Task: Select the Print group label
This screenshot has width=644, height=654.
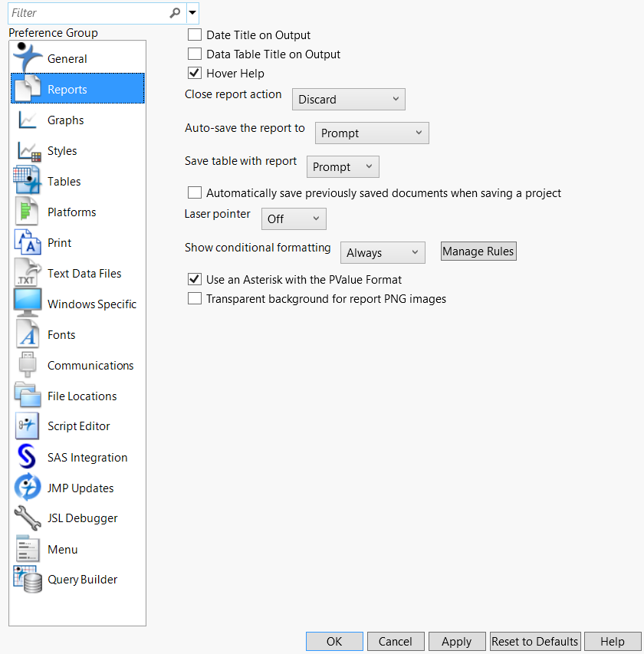Action: click(59, 243)
